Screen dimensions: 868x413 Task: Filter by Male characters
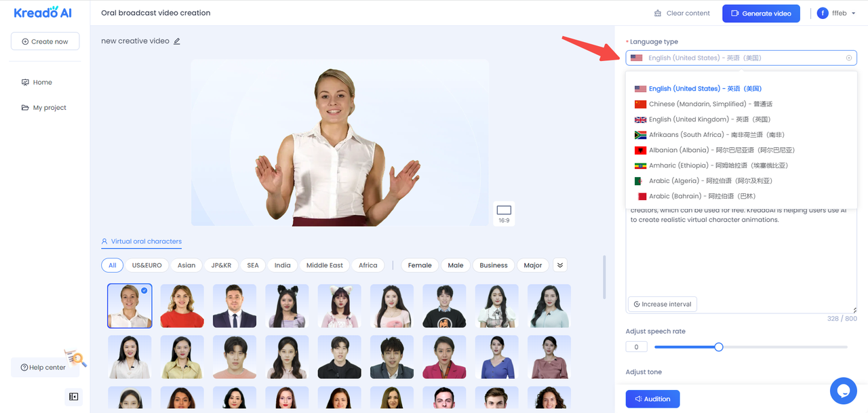pyautogui.click(x=456, y=265)
